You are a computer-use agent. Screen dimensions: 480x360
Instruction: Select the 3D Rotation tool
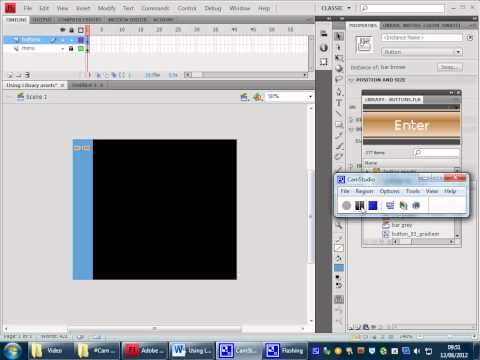[x=339, y=68]
